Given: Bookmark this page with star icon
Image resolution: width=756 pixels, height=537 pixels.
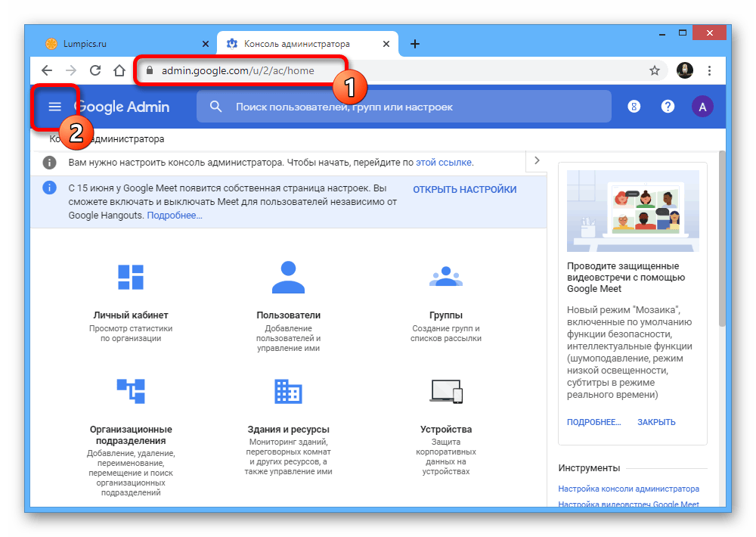Looking at the screenshot, I should (654, 70).
